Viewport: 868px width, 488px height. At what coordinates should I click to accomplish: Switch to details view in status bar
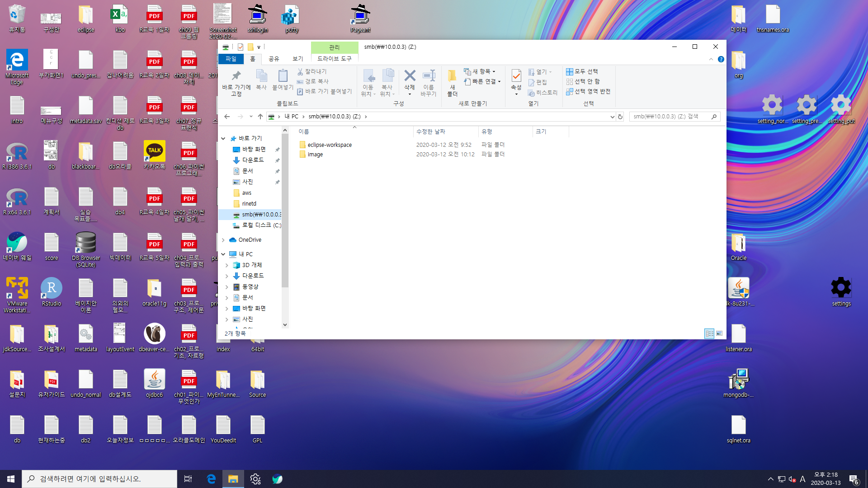pyautogui.click(x=709, y=333)
